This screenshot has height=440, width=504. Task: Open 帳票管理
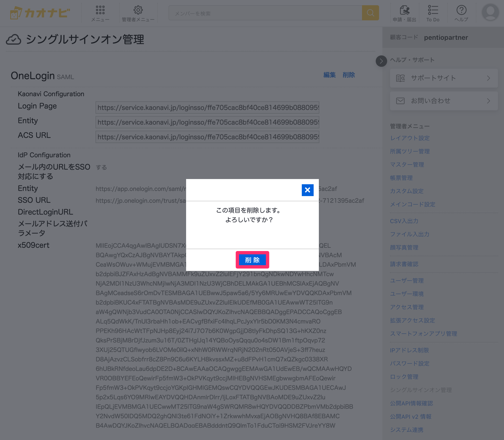point(401,178)
